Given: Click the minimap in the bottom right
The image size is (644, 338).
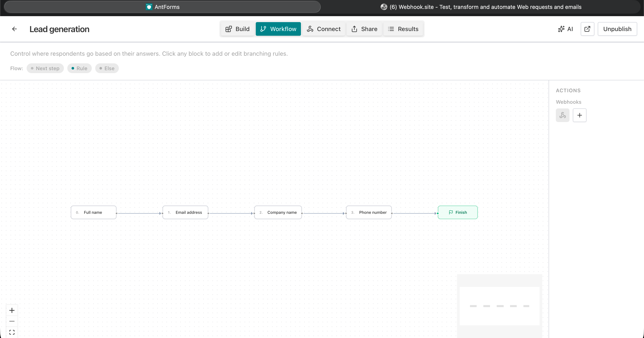Looking at the screenshot, I should click(499, 306).
